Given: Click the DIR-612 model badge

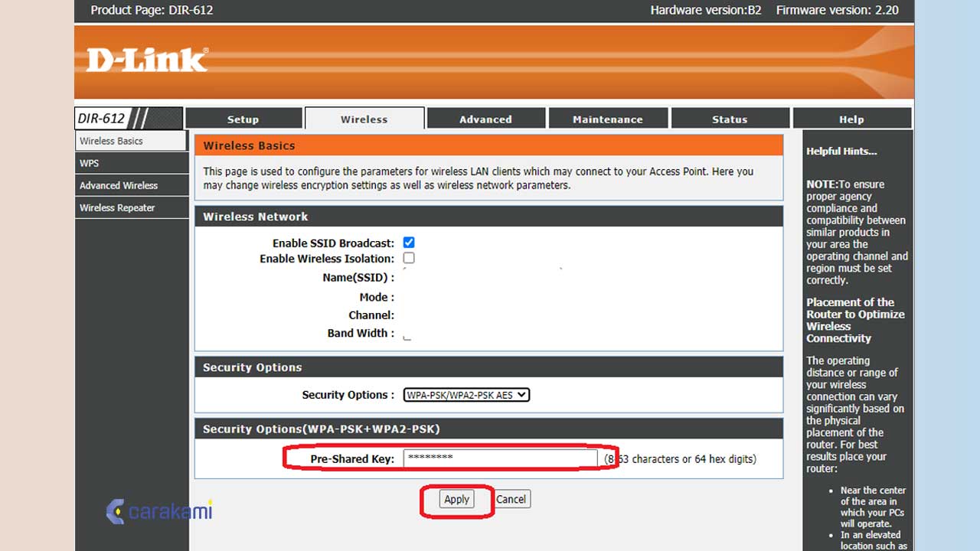Looking at the screenshot, I should click(129, 119).
